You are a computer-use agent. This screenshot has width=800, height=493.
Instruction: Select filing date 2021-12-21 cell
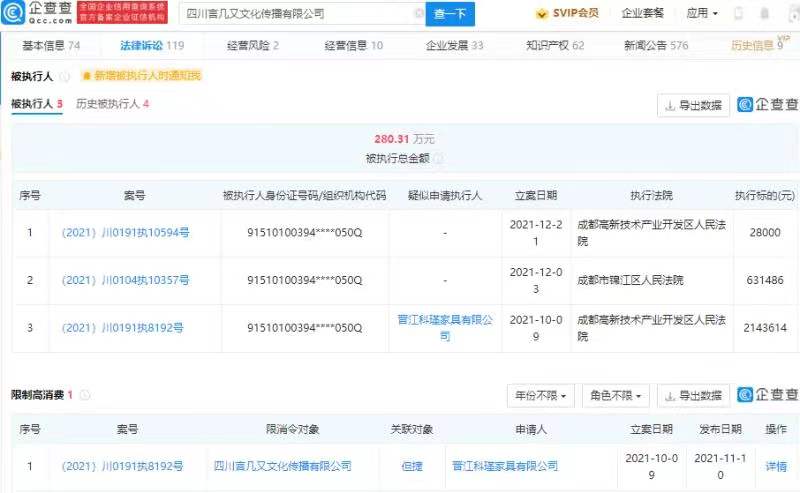click(x=536, y=233)
